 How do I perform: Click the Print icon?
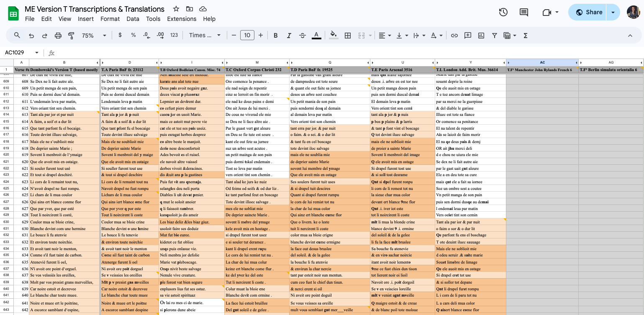[58, 36]
